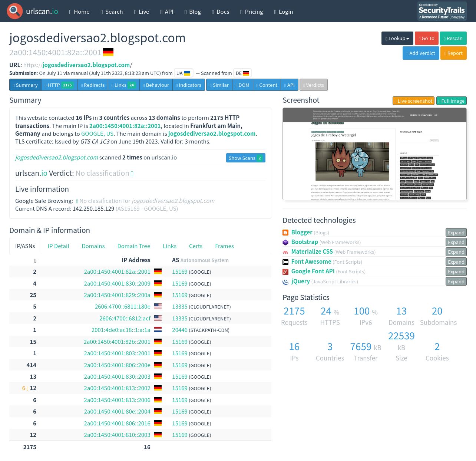Switch to the Content tab
Viewport: 476px width, 461px height.
(267, 85)
